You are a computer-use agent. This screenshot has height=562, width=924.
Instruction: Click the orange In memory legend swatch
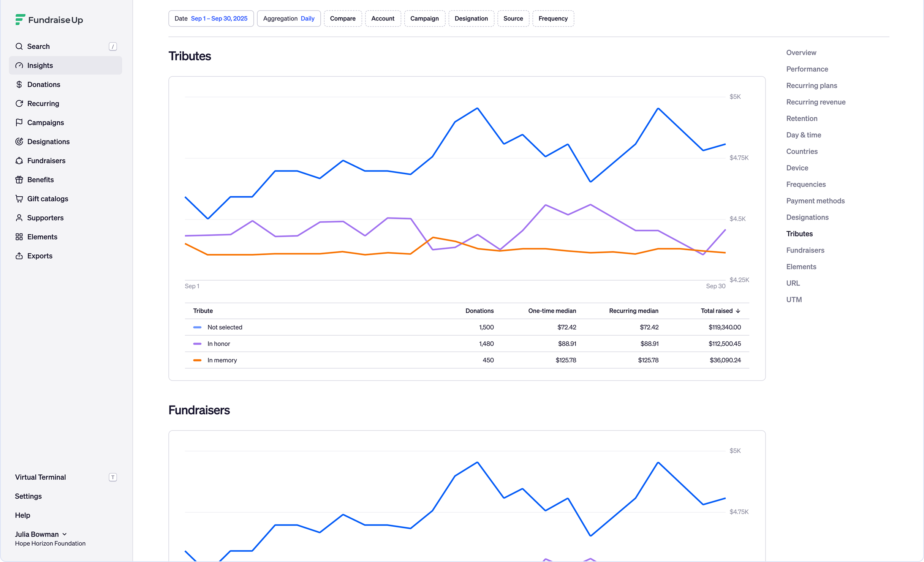pos(197,360)
